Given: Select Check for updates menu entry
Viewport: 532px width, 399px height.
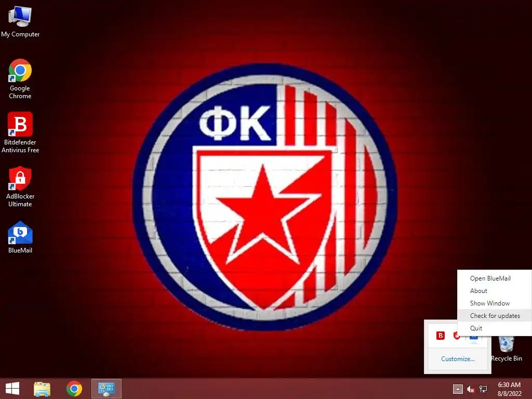Looking at the screenshot, I should (495, 315).
